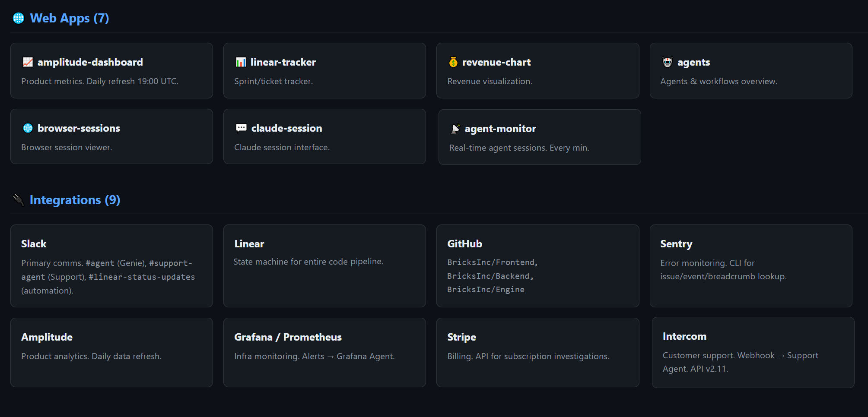Image resolution: width=868 pixels, height=417 pixels.
Task: Click the bar chart icon on linear-tracker
Action: 241,62
